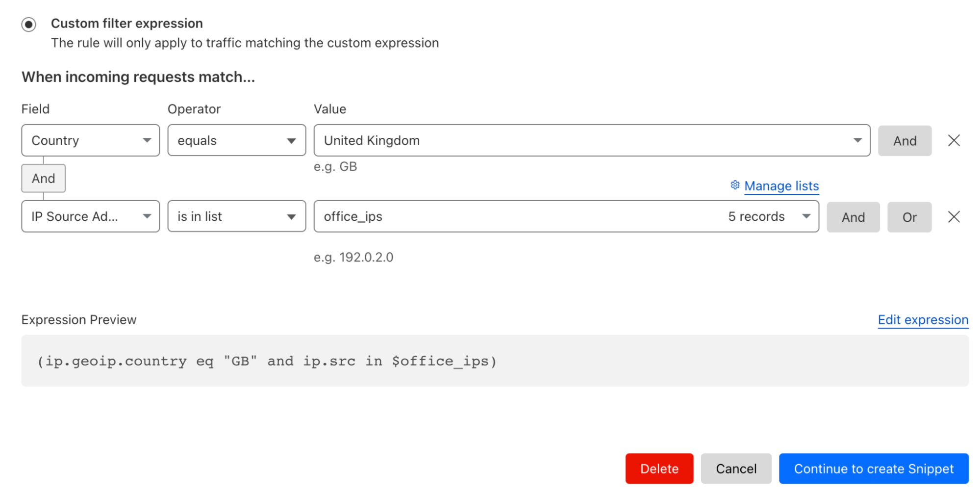Click And button on the Country row
The height and width of the screenshot is (497, 980).
click(x=905, y=141)
